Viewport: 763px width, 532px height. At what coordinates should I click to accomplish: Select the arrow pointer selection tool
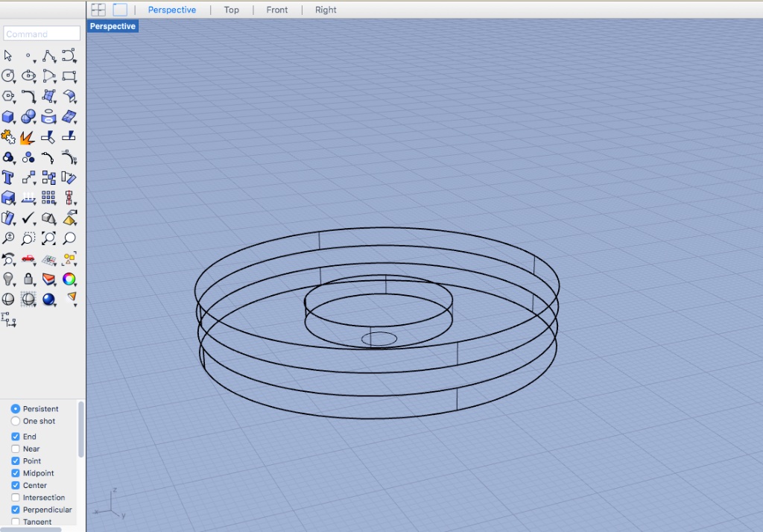8,55
